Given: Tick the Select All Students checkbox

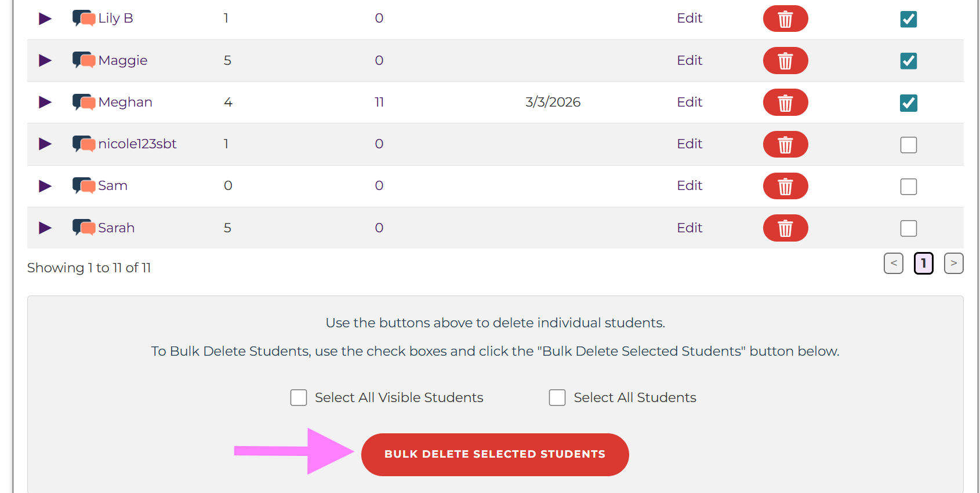Looking at the screenshot, I should coord(557,397).
